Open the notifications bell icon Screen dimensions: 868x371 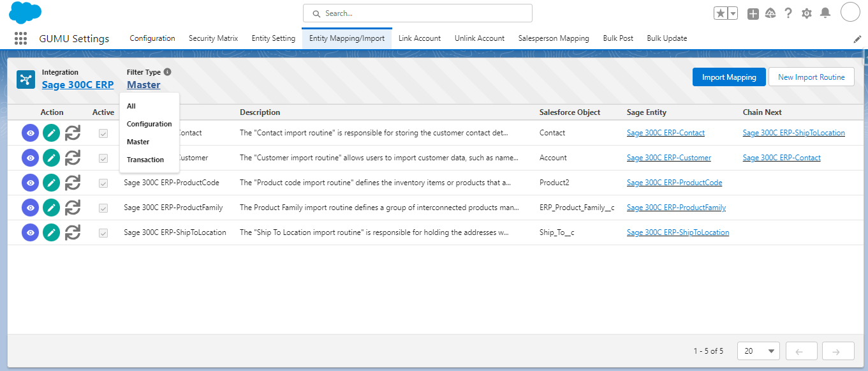825,13
